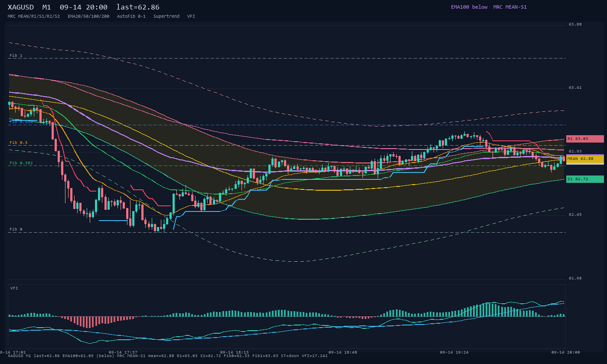This screenshot has height=364, width=607.
Task: Select the Fib 0.382 level label
Action: [x=21, y=163]
